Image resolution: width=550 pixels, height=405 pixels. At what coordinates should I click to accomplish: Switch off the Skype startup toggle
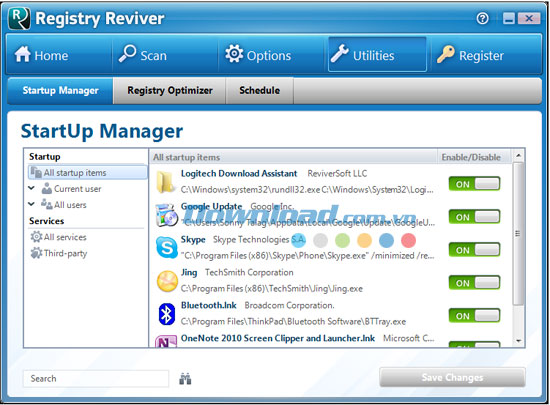(474, 250)
